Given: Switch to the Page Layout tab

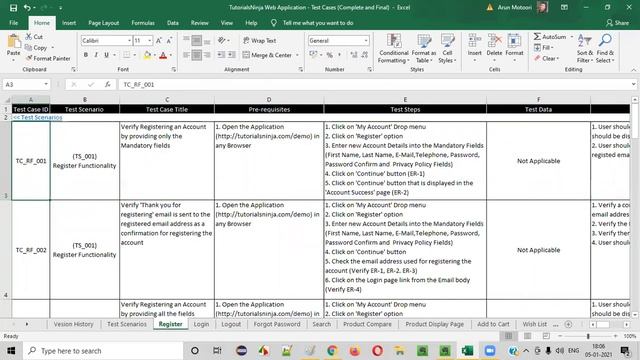Looking at the screenshot, I should pyautogui.click(x=104, y=23).
